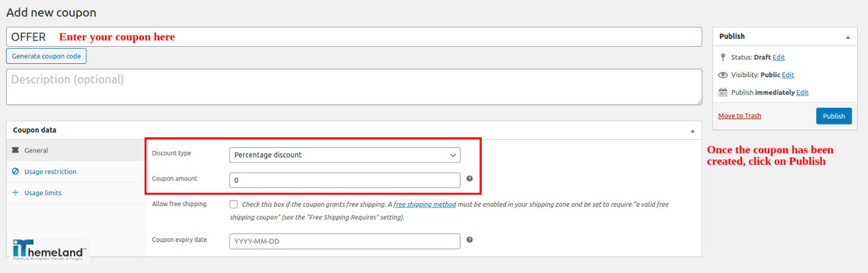Click the eye icon next to Visibility
This screenshot has height=273, width=868.
pos(723,75)
